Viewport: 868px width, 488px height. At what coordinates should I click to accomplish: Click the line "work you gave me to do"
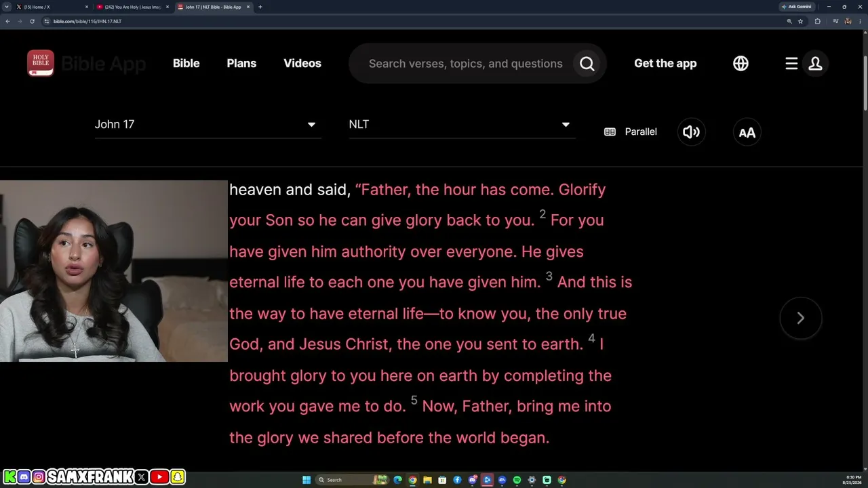click(420, 407)
